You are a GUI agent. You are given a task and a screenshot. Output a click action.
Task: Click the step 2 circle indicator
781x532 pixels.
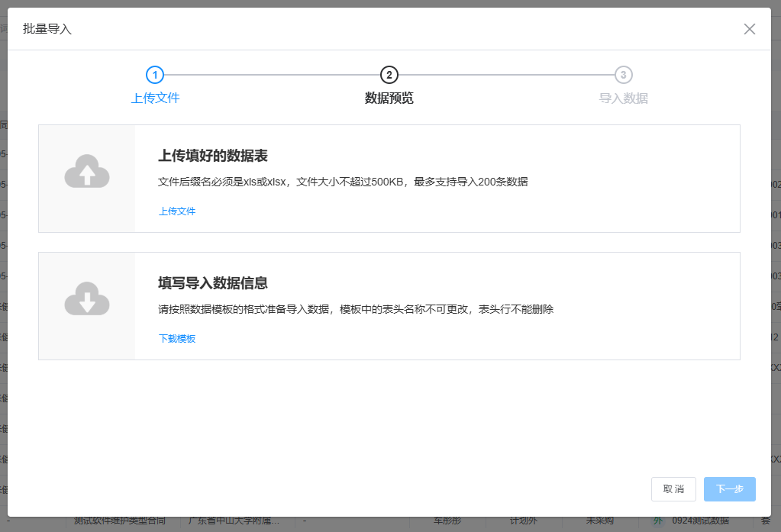coord(389,75)
